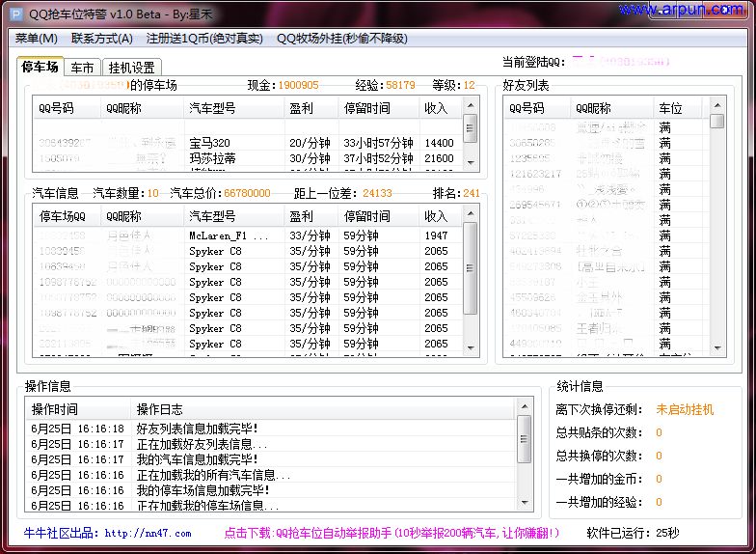The image size is (756, 554).
Task: Click 盈利 header in parking lot table
Action: click(x=311, y=108)
